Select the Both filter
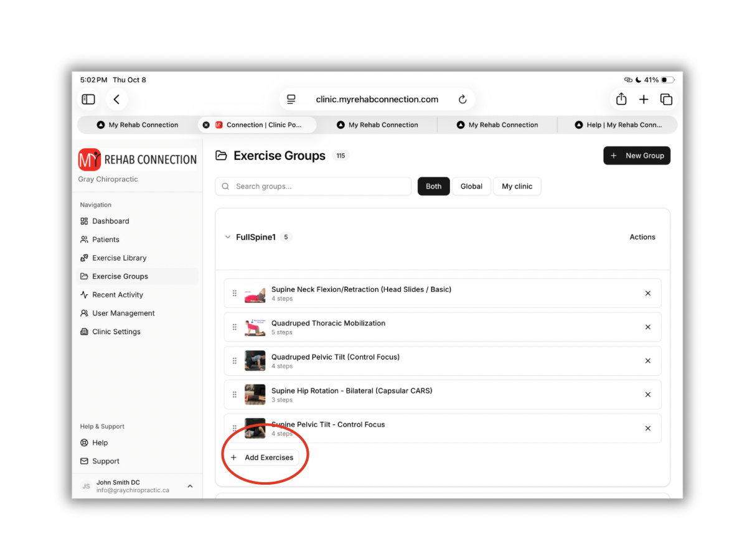Viewport: 747px width, 560px height. click(434, 187)
